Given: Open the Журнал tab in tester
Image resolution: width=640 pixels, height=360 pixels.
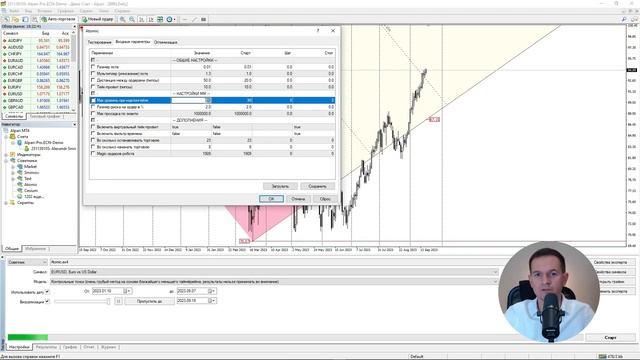Looking at the screenshot, I should coord(109,347).
